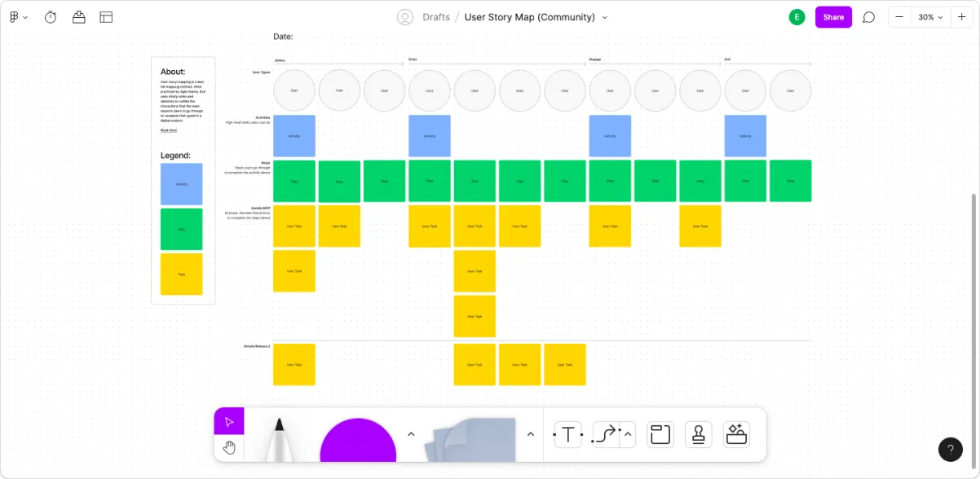Go to Drafts in breadcrumb
Viewport: 980px width, 479px height.
[x=436, y=17]
